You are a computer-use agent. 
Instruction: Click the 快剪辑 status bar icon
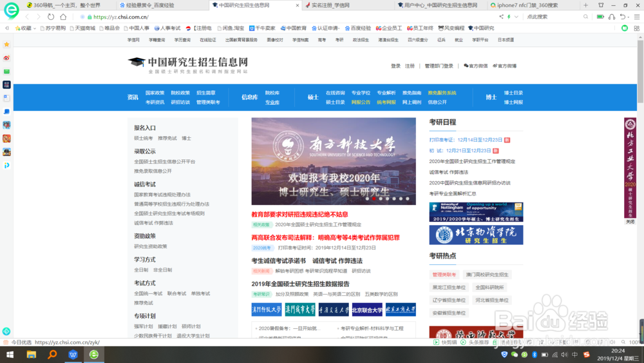point(437,342)
